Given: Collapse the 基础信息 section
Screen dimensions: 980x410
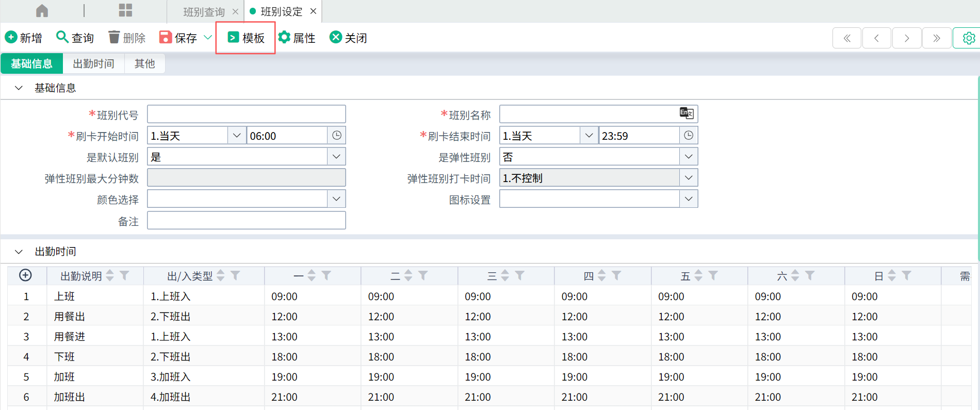Looking at the screenshot, I should pos(19,88).
